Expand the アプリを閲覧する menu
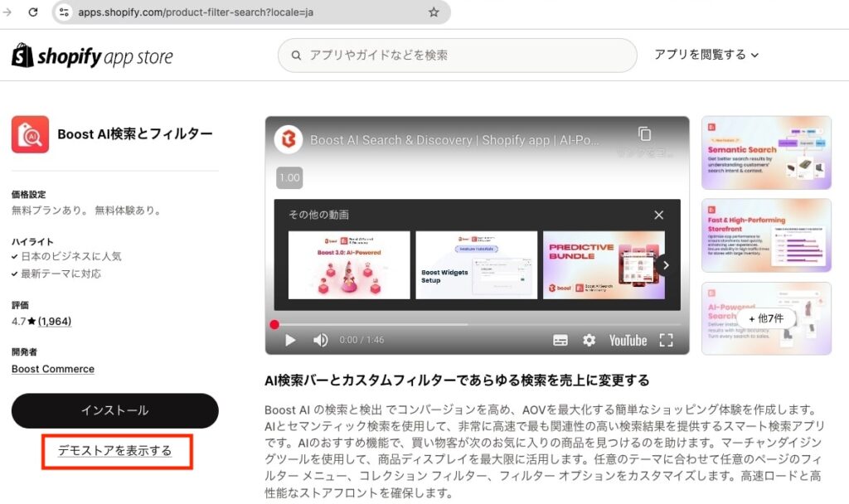 [706, 55]
